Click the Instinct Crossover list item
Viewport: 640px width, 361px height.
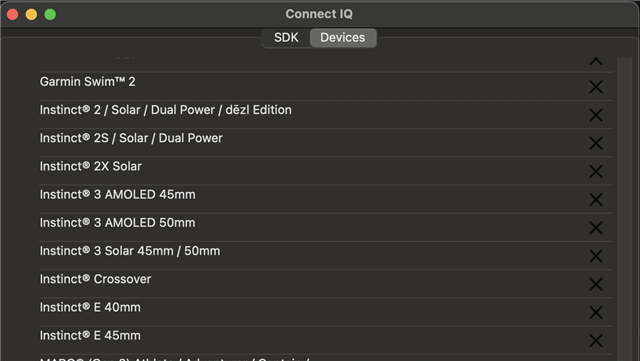326,284
